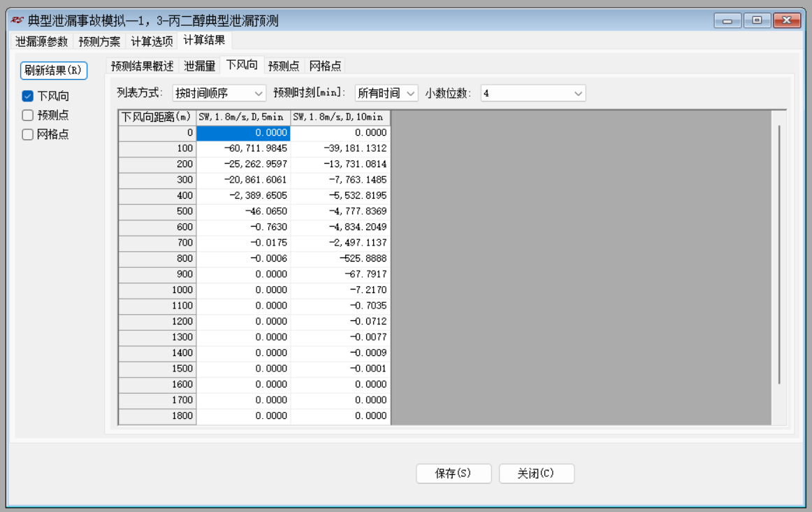Select cell -25,262.9597
The height and width of the screenshot is (512, 812).
click(x=243, y=164)
